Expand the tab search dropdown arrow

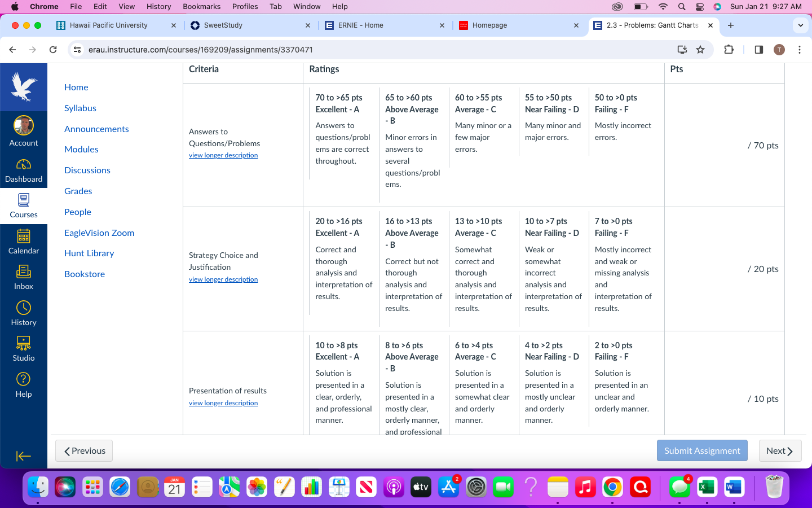pos(800,25)
